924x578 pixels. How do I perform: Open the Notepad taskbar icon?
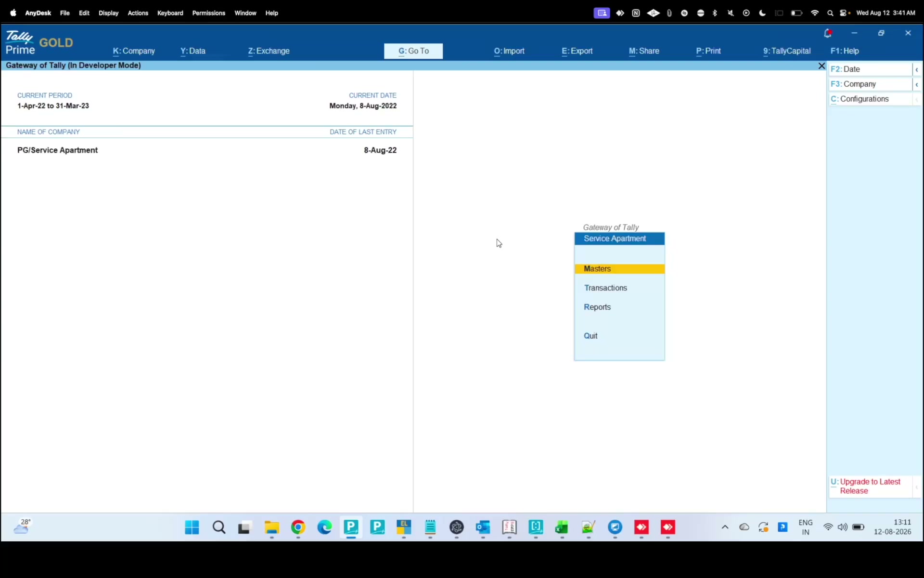(x=430, y=527)
